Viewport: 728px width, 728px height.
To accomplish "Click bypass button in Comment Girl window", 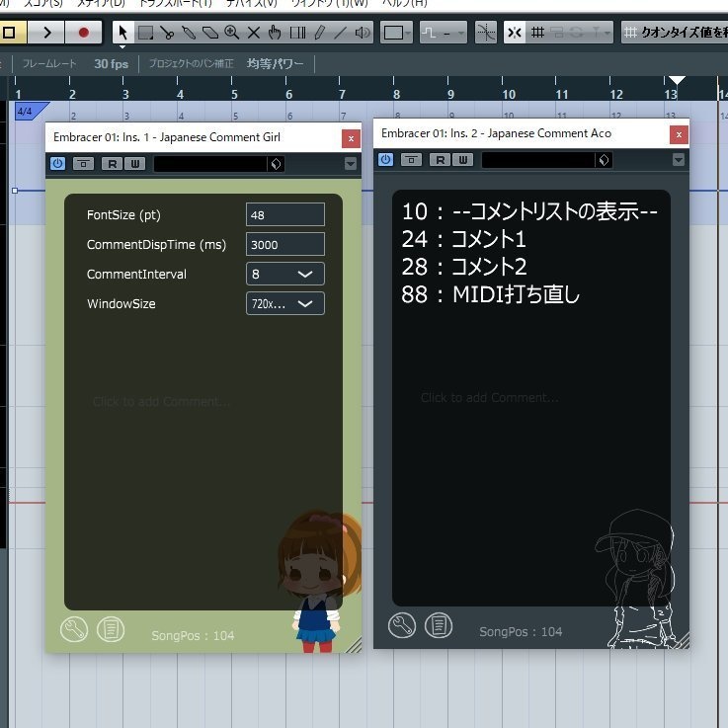I will coord(84,163).
